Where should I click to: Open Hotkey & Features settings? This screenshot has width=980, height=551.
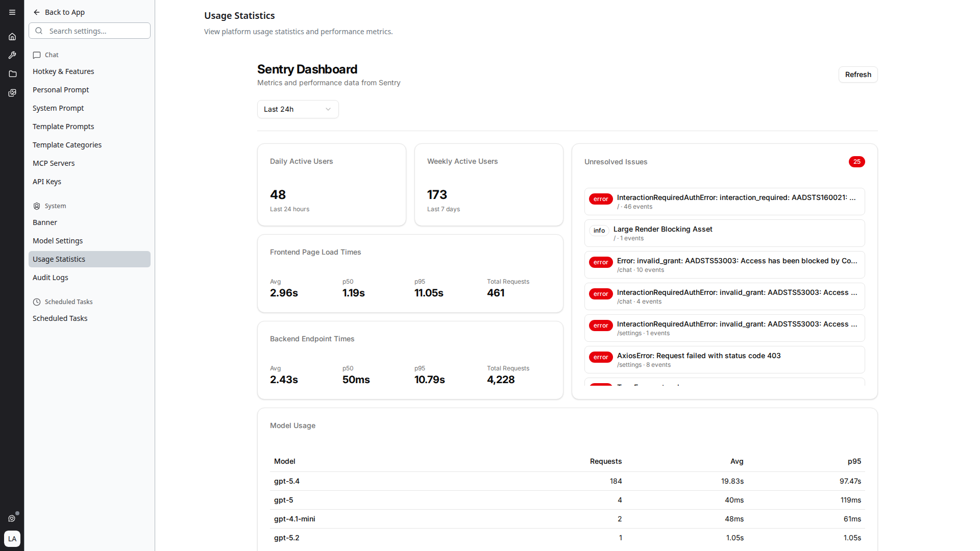pyautogui.click(x=89, y=71)
